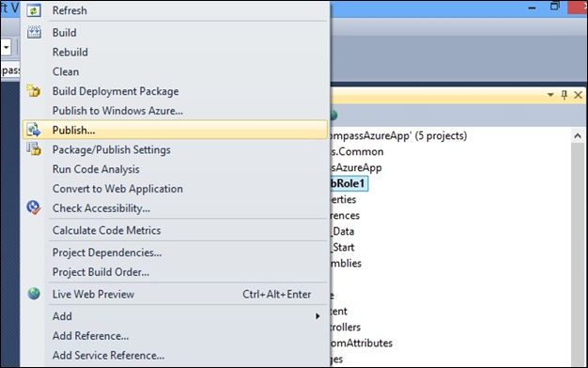
Task: Select the 'tent' folder node
Action: (339, 311)
